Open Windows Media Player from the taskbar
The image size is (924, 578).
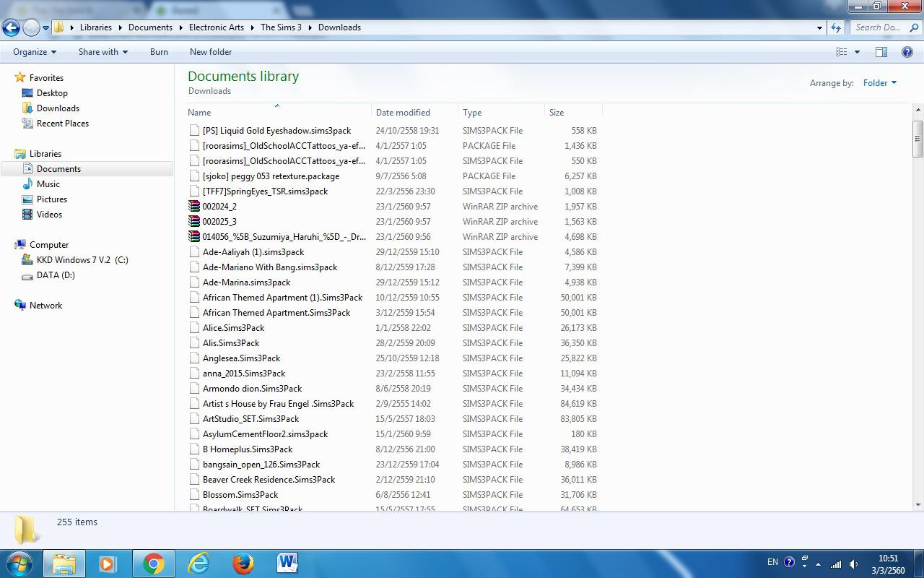point(108,564)
